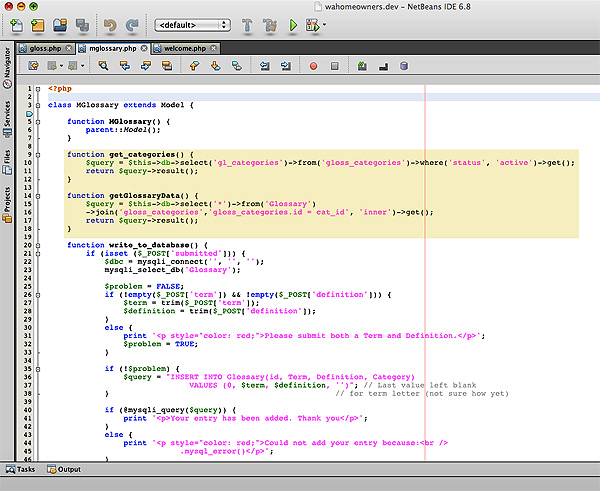Close the gloss.php tab
This screenshot has width=600, height=491.
68,48
